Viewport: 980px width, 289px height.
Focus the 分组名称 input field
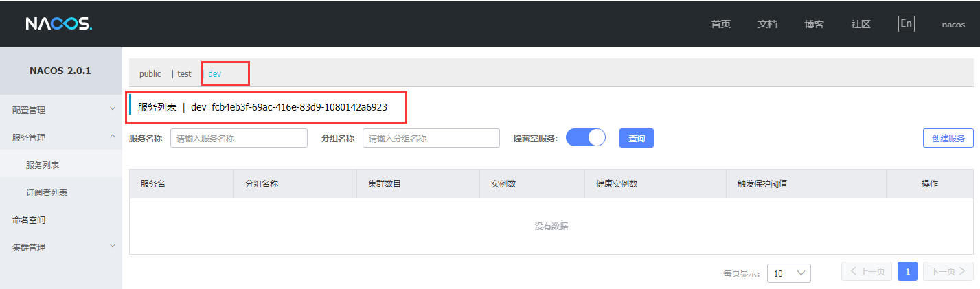click(431, 138)
